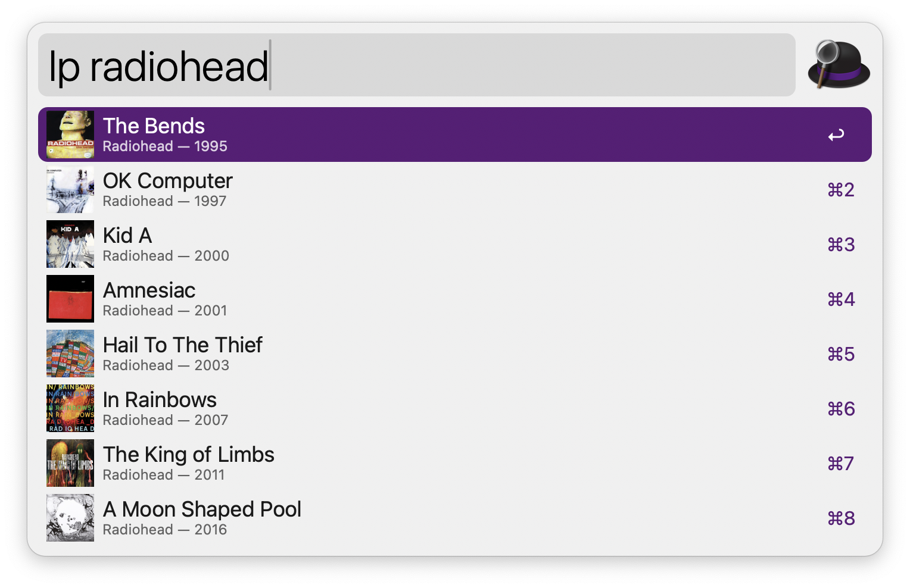The height and width of the screenshot is (588, 910).
Task: Click the ⌘3 shortcut hint for Kid A
Action: point(840,244)
